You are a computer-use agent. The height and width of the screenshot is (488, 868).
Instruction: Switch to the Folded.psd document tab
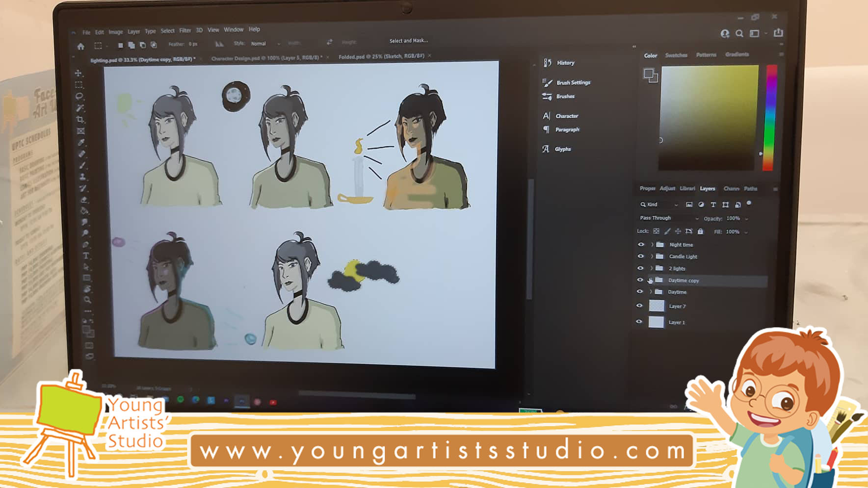[381, 56]
